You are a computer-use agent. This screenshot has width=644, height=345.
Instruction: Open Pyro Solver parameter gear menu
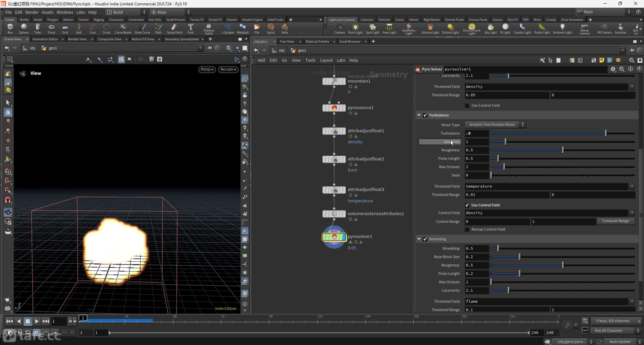pyautogui.click(x=613, y=69)
